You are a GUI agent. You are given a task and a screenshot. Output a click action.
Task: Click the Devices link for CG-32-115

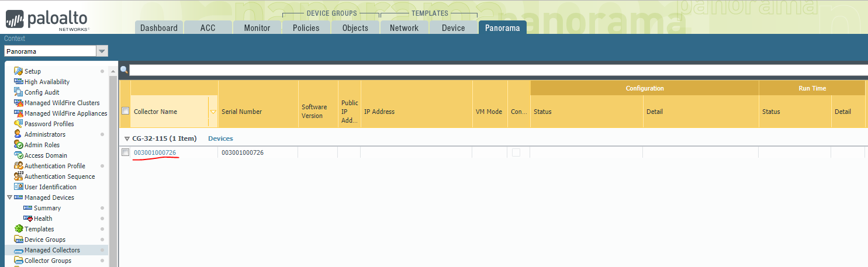coord(220,138)
